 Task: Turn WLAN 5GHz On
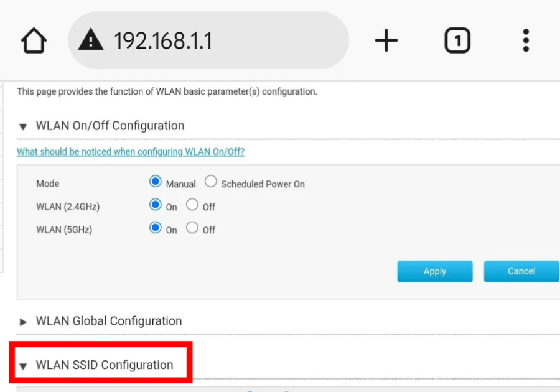(x=156, y=228)
